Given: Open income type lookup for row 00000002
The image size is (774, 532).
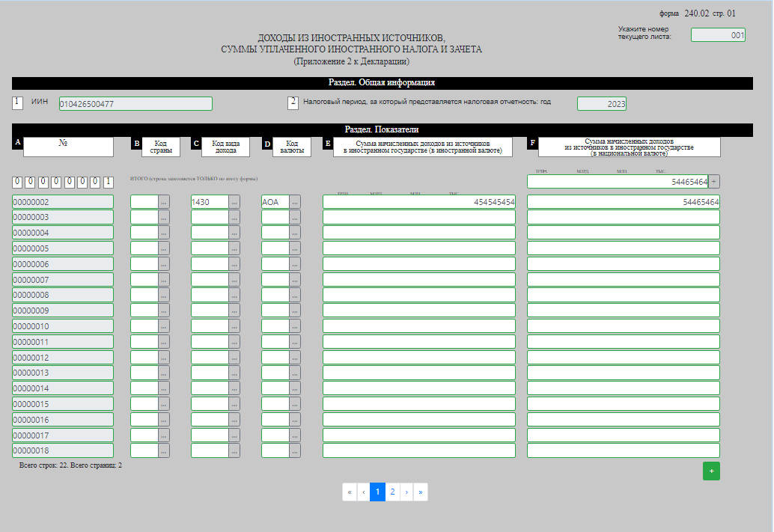Looking at the screenshot, I should [234, 202].
